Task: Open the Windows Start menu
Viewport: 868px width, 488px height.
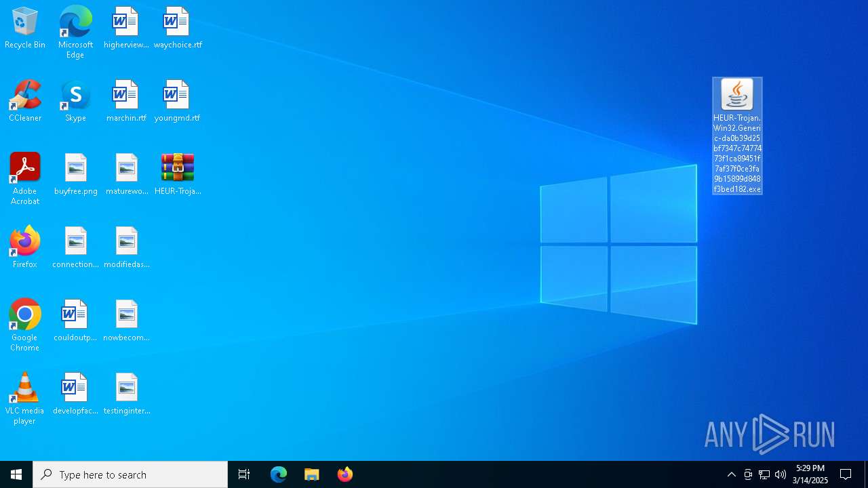Action: (x=16, y=474)
